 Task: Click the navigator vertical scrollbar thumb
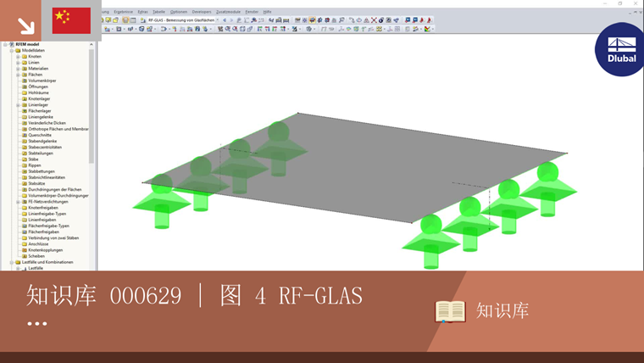click(92, 106)
